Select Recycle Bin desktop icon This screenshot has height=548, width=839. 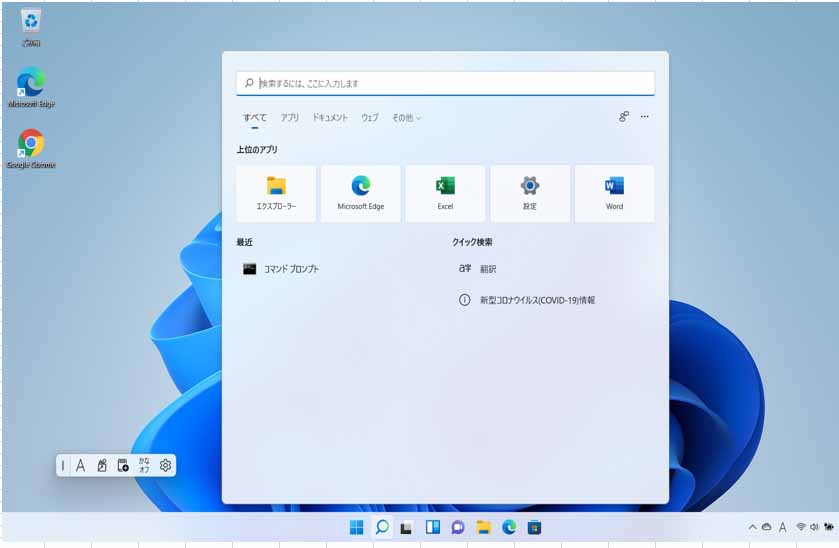[x=31, y=28]
